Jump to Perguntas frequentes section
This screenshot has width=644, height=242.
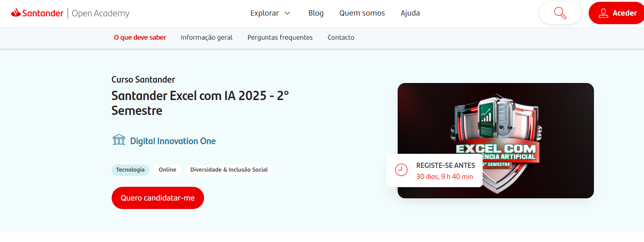[280, 37]
